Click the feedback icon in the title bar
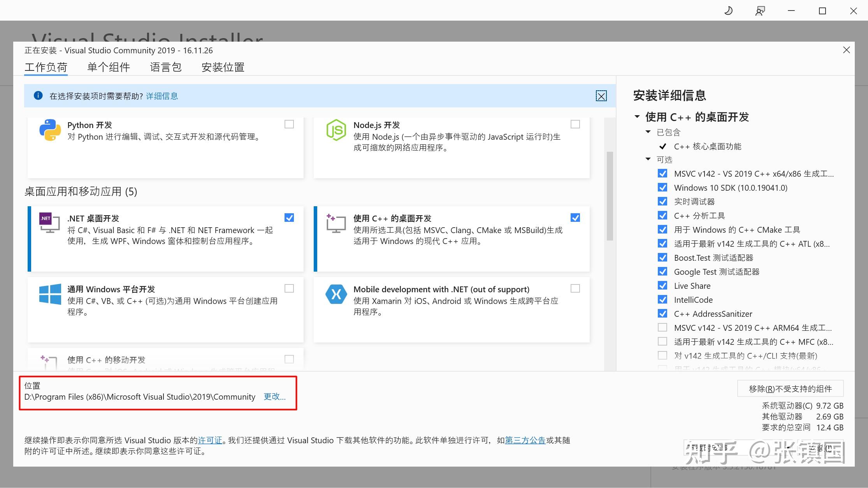Screen dimensions: 868x488 point(759,11)
